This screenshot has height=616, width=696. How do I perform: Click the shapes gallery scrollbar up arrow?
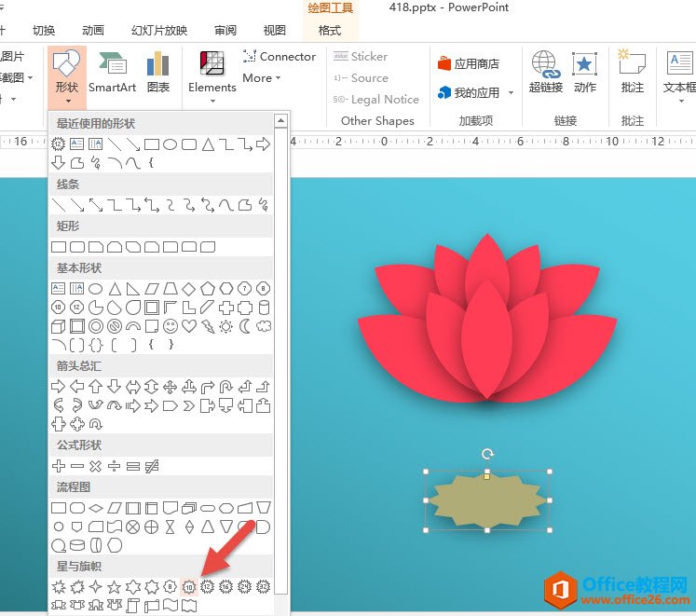pyautogui.click(x=280, y=121)
